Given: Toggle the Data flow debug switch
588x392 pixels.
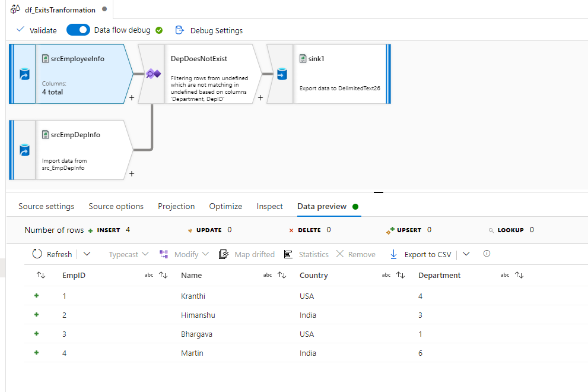Looking at the screenshot, I should click(78, 30).
